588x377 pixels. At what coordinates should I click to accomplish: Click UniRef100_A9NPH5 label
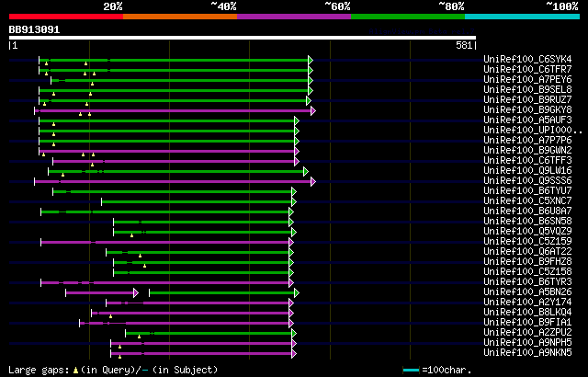(x=527, y=343)
